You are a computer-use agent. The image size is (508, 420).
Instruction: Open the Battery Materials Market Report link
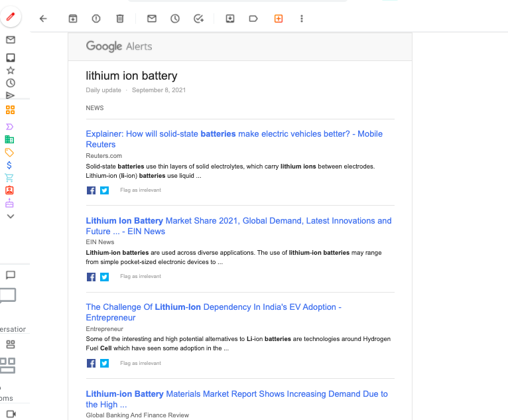pos(237,399)
